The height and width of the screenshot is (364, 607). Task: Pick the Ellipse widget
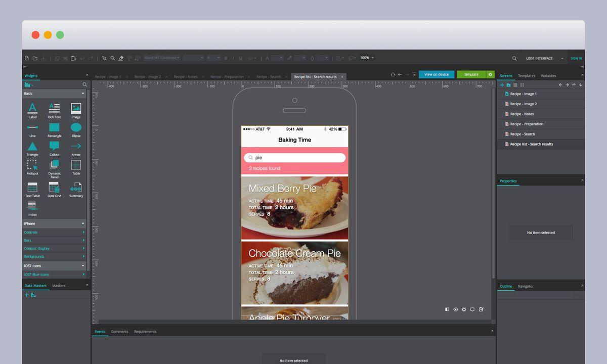click(76, 128)
